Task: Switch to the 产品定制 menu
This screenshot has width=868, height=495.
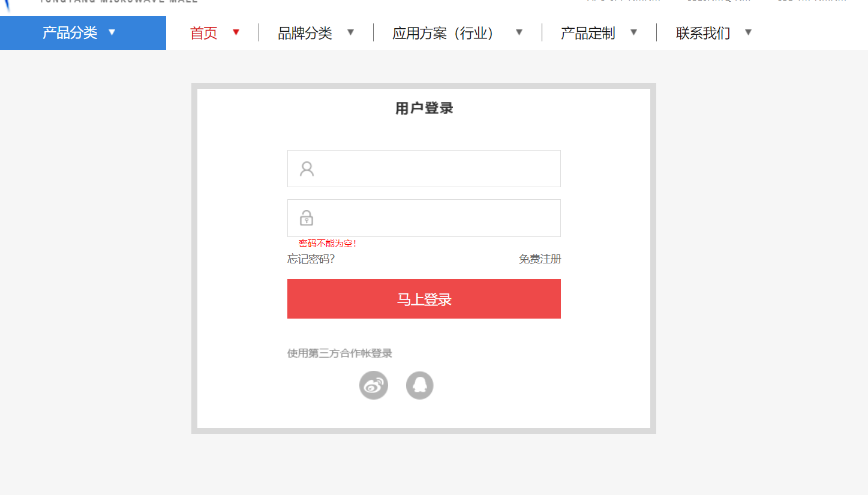Action: tap(587, 33)
